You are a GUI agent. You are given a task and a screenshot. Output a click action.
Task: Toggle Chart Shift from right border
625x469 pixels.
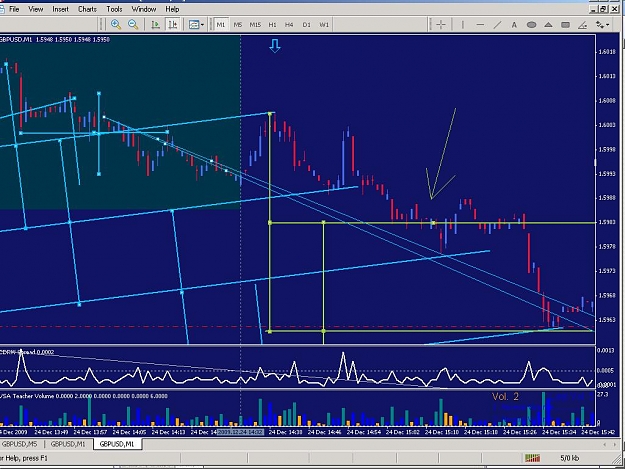(173, 25)
